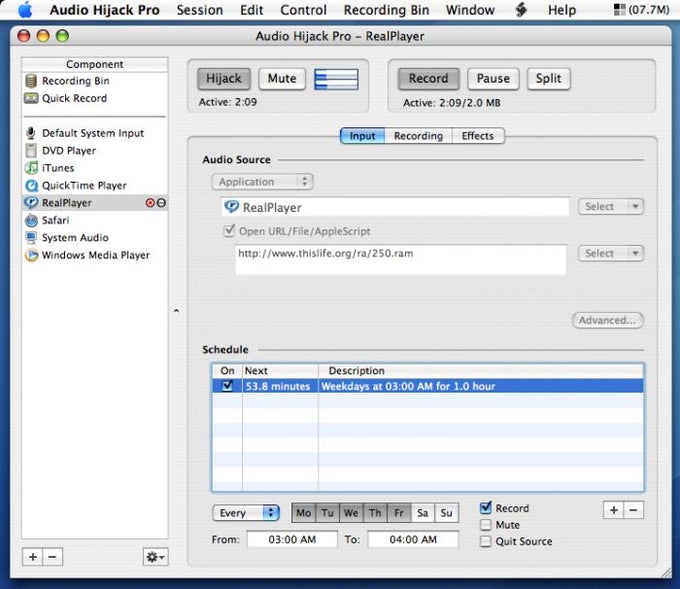The image size is (680, 589).
Task: Expand the Application audio source popup
Action: (262, 182)
